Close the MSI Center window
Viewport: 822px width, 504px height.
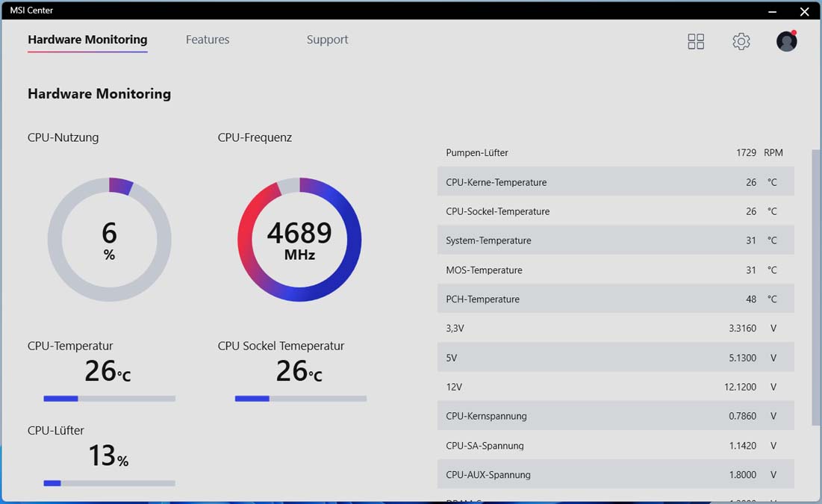(804, 11)
